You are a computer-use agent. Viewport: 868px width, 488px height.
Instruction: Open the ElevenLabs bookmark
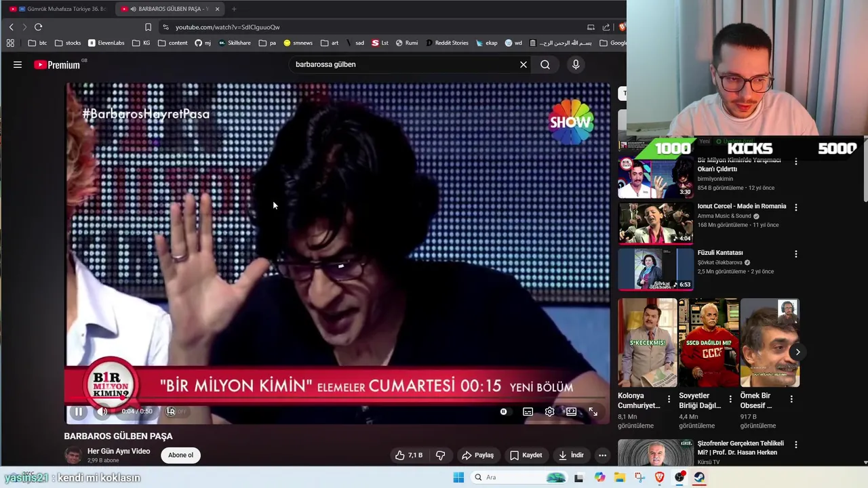pos(106,43)
